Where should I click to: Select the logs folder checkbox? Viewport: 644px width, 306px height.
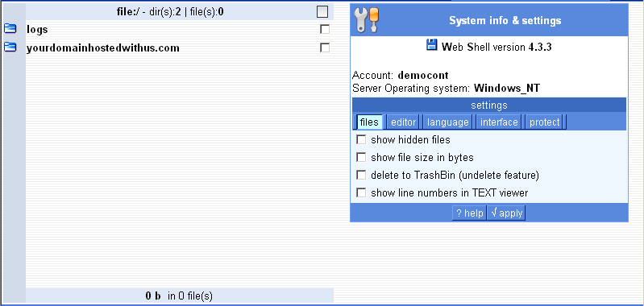[x=325, y=29]
